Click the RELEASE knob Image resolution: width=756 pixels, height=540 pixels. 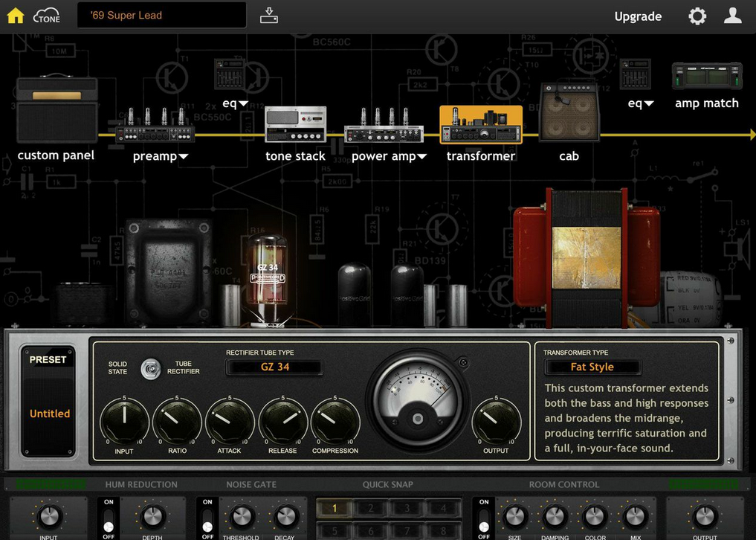tap(282, 421)
